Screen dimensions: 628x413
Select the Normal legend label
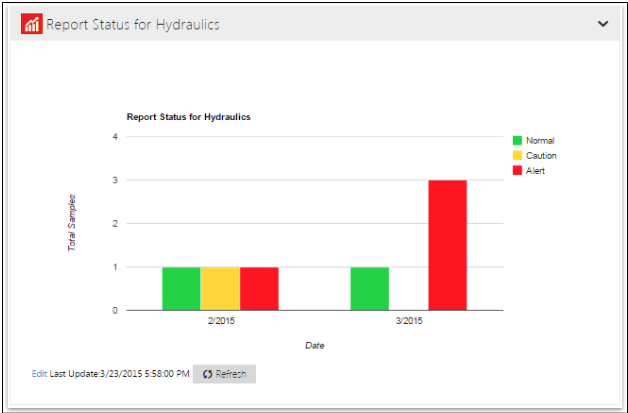[540, 141]
